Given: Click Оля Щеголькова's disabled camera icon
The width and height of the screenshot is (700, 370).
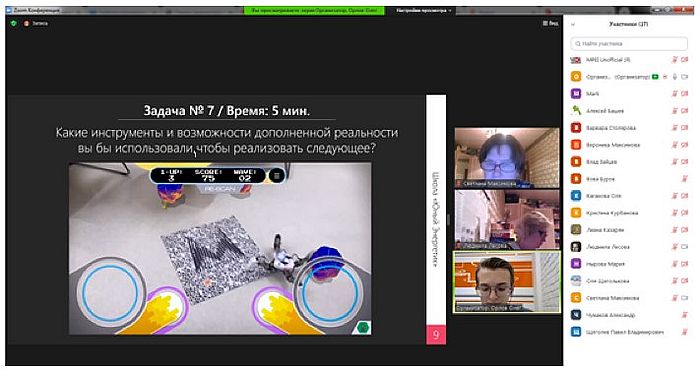Looking at the screenshot, I should pos(685,281).
